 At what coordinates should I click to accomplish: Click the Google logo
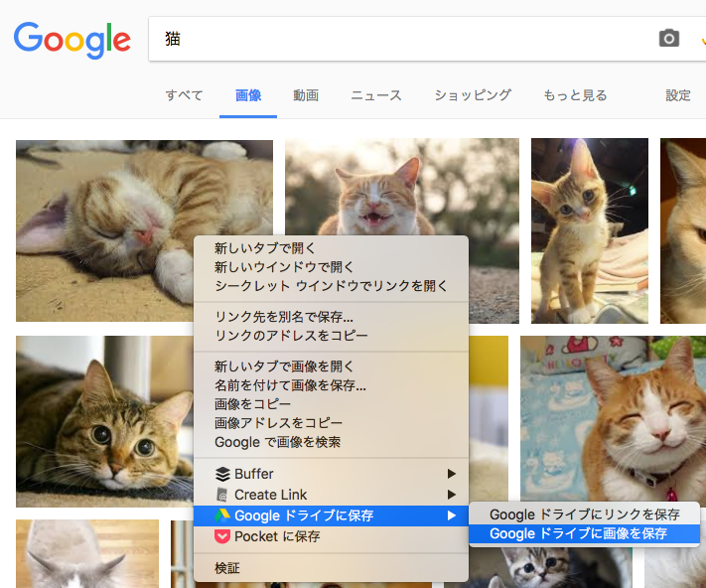pyautogui.click(x=72, y=39)
